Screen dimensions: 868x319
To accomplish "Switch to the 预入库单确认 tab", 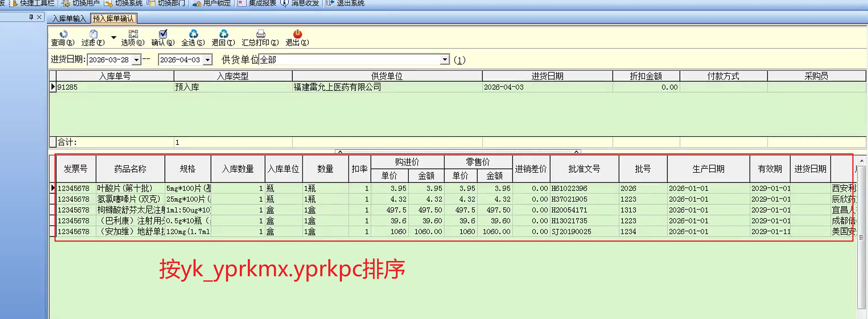I will click(x=114, y=18).
